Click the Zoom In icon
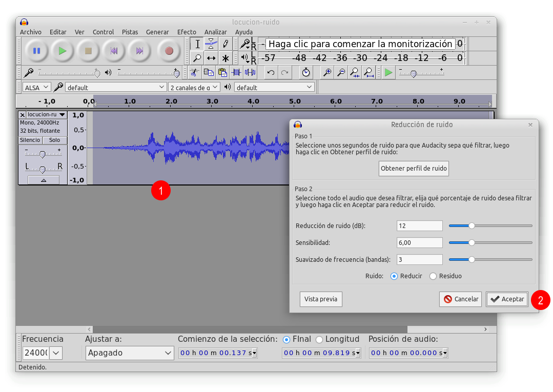553x392 pixels. (x=327, y=73)
